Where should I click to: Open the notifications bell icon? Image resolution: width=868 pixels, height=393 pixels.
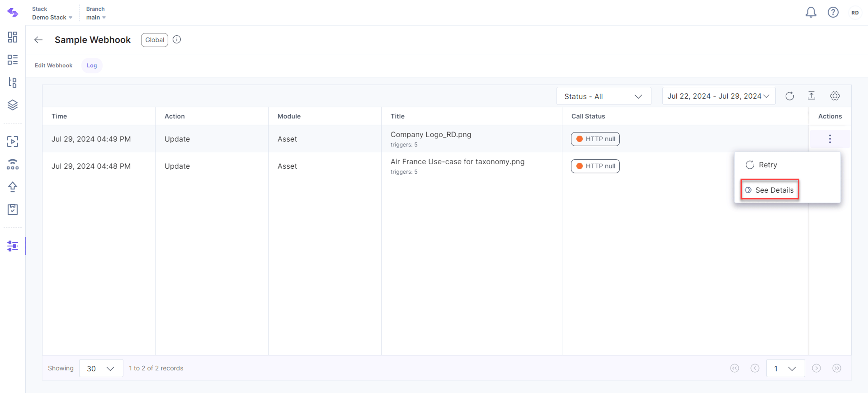(811, 12)
